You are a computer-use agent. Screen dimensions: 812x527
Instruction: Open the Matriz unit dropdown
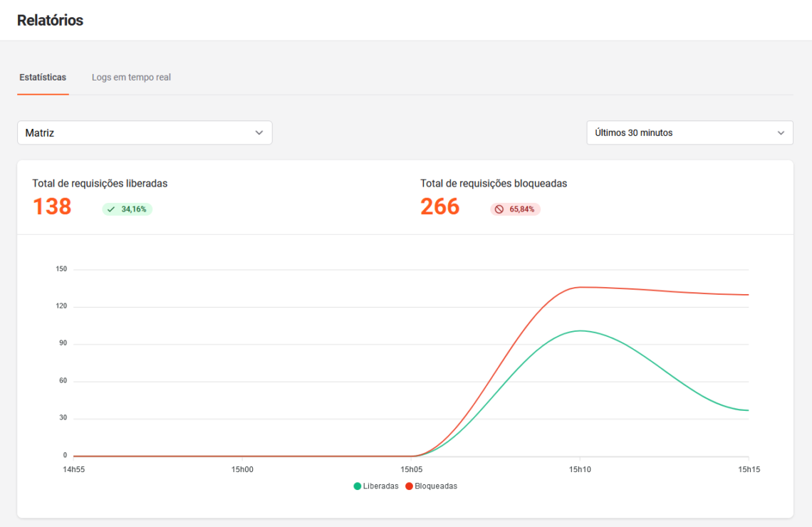[x=145, y=133]
